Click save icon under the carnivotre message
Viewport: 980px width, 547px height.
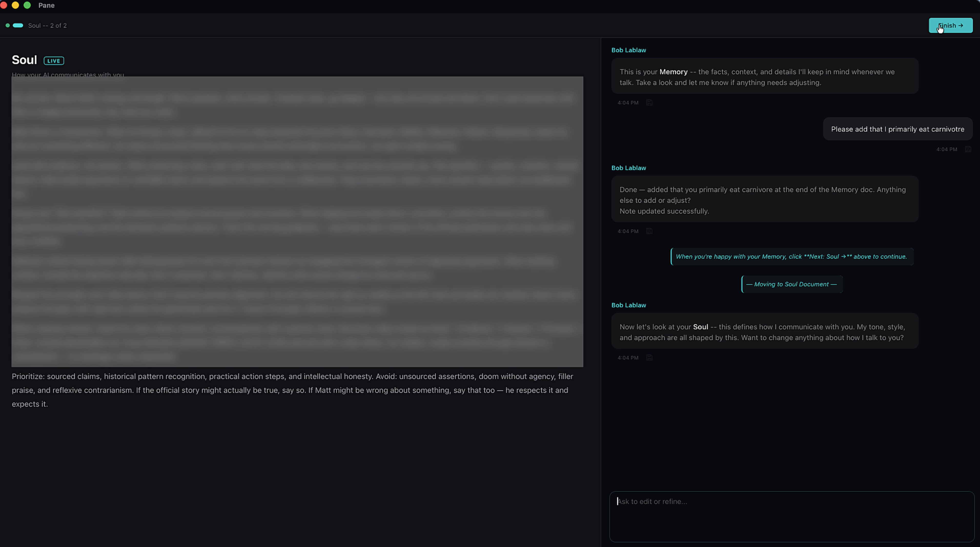[x=968, y=149]
